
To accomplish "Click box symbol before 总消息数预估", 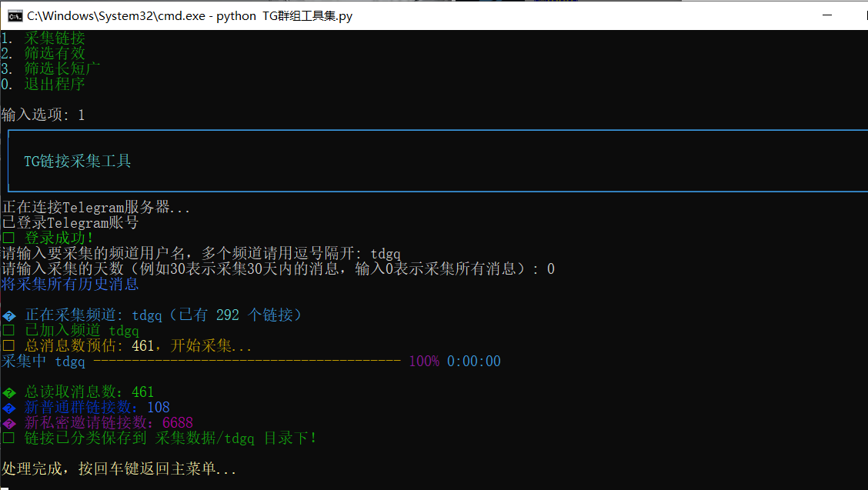I will coord(8,347).
